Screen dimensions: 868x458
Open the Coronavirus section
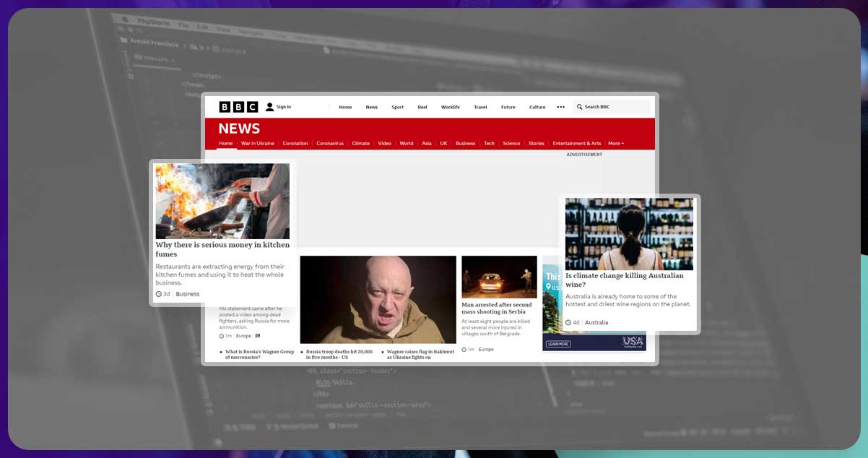(330, 143)
